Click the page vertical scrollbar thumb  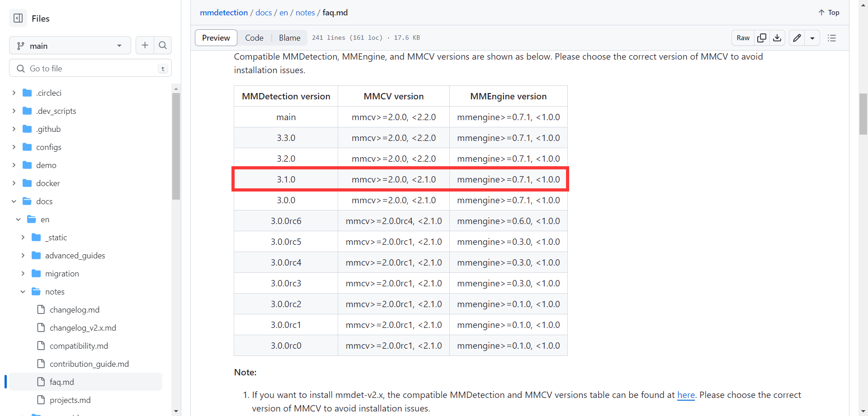863,114
